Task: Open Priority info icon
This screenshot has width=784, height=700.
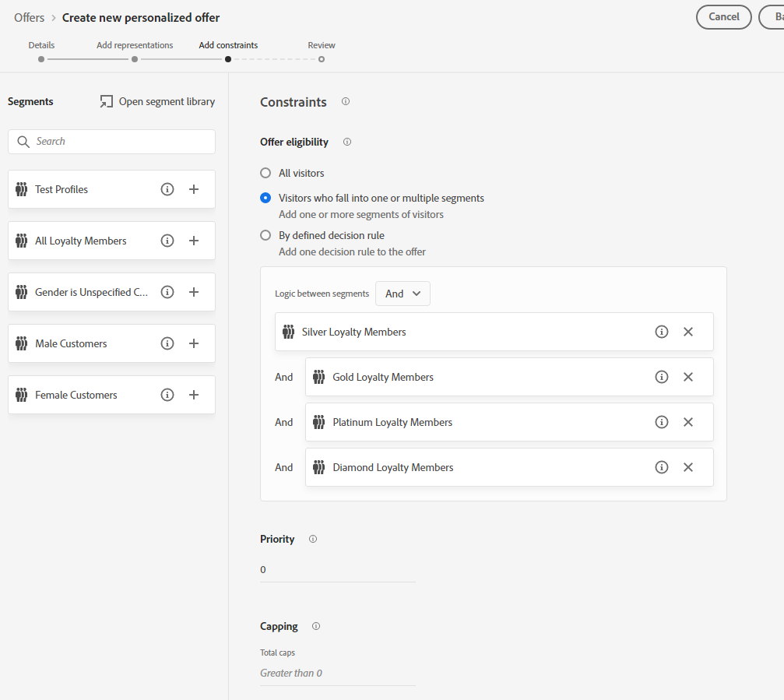Action: 313,539
